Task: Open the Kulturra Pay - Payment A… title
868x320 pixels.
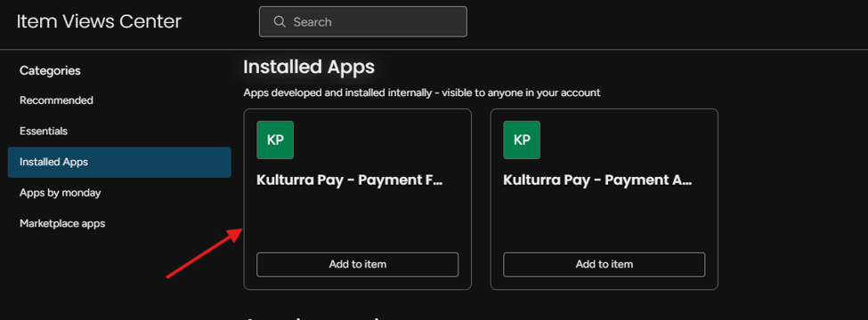Action: coord(598,180)
